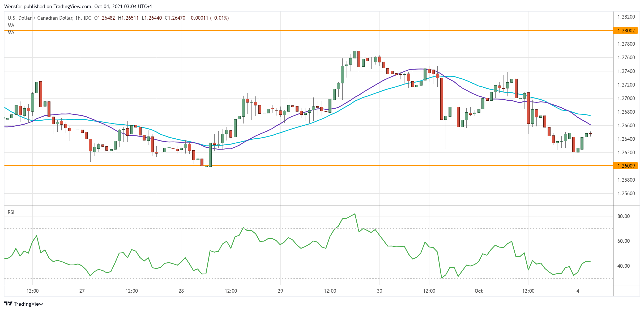644x311 pixels.
Task: Click the Oct label on the time axis
Action: click(479, 291)
